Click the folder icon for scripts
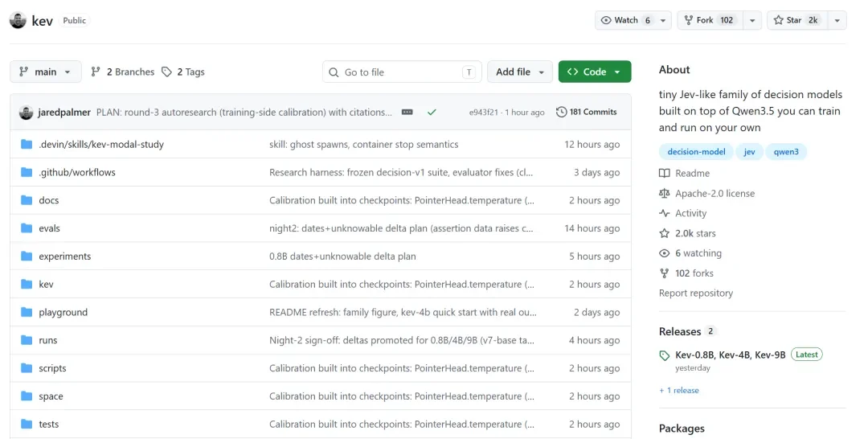868x439 pixels. 27,368
